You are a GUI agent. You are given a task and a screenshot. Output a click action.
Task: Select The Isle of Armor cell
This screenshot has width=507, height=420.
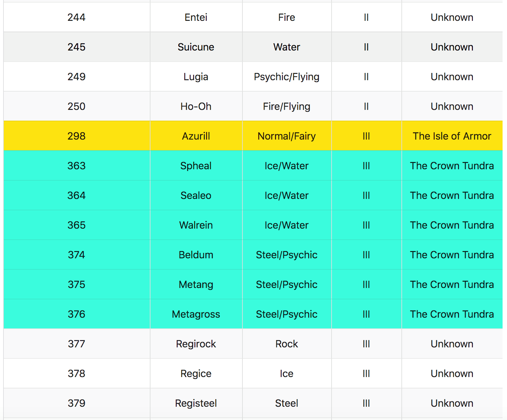point(452,136)
